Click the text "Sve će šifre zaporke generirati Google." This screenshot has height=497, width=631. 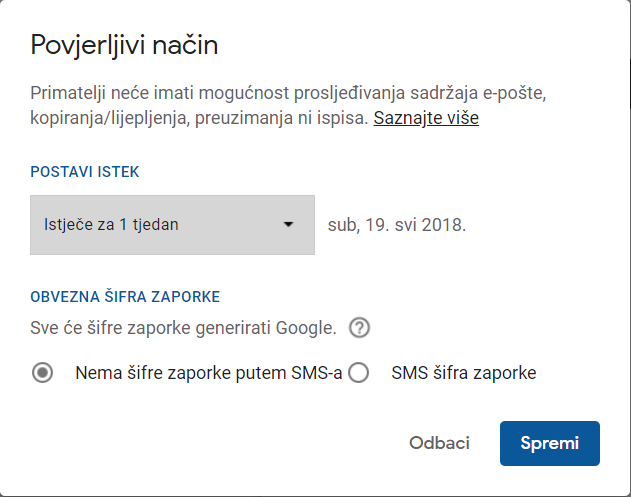coord(184,327)
